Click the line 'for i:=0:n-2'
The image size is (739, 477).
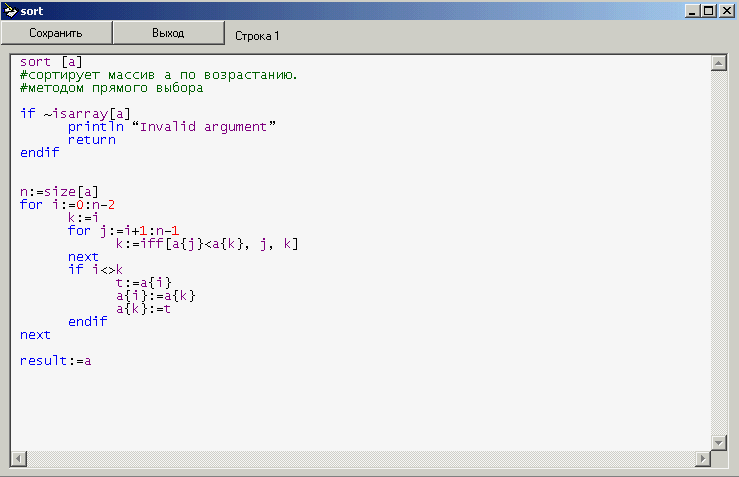point(67,205)
